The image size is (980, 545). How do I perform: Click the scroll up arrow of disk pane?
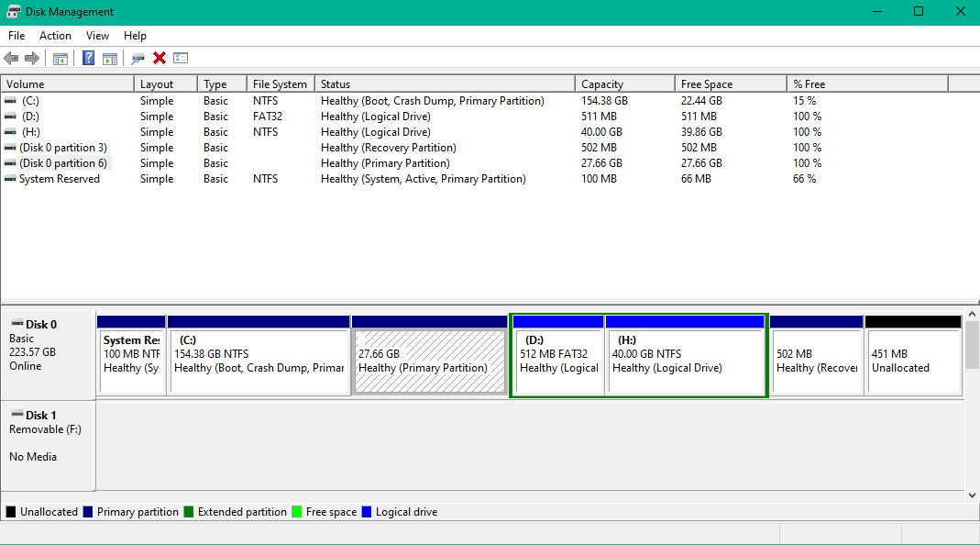(x=972, y=314)
